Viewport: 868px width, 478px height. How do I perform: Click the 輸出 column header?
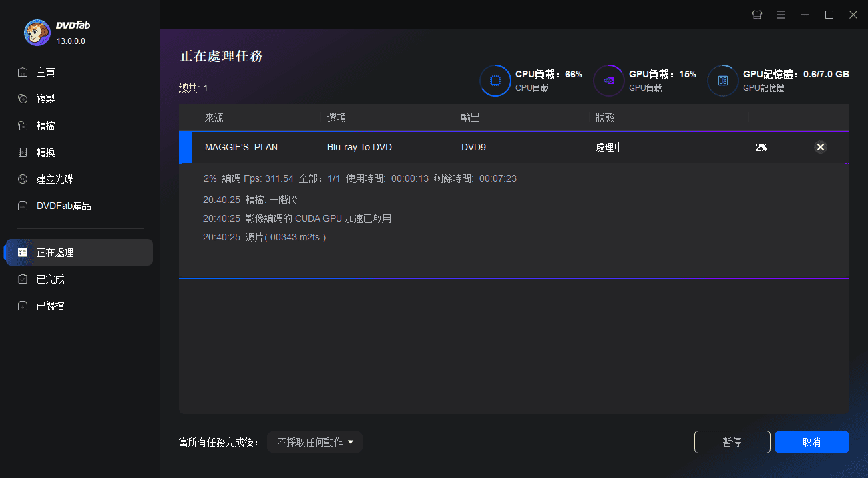tap(471, 117)
